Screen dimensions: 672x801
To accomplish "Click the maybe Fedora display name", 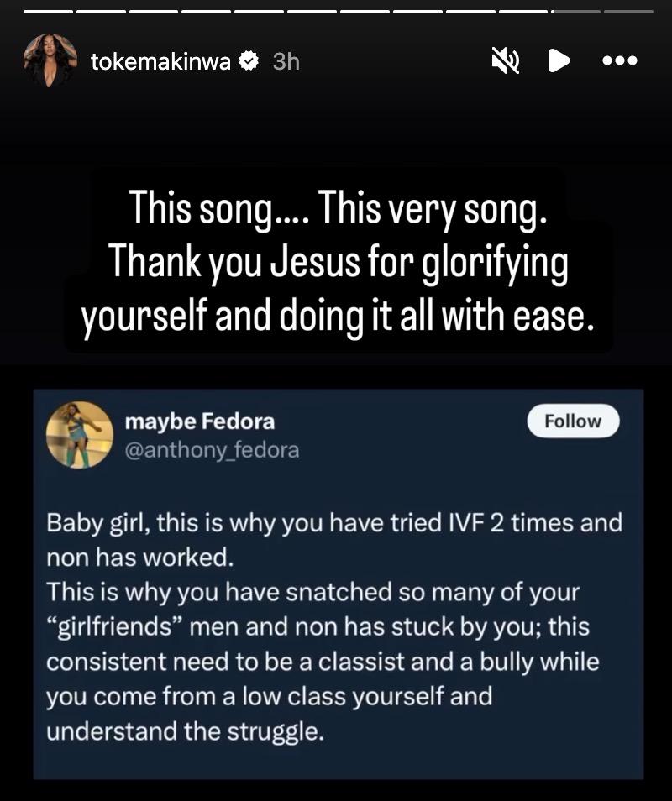I will [x=199, y=421].
